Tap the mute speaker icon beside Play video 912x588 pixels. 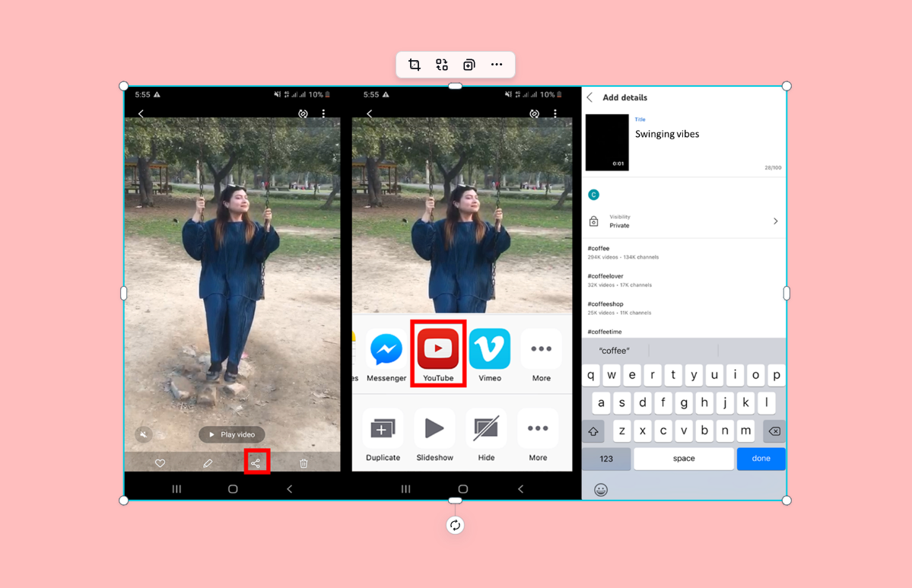click(144, 434)
